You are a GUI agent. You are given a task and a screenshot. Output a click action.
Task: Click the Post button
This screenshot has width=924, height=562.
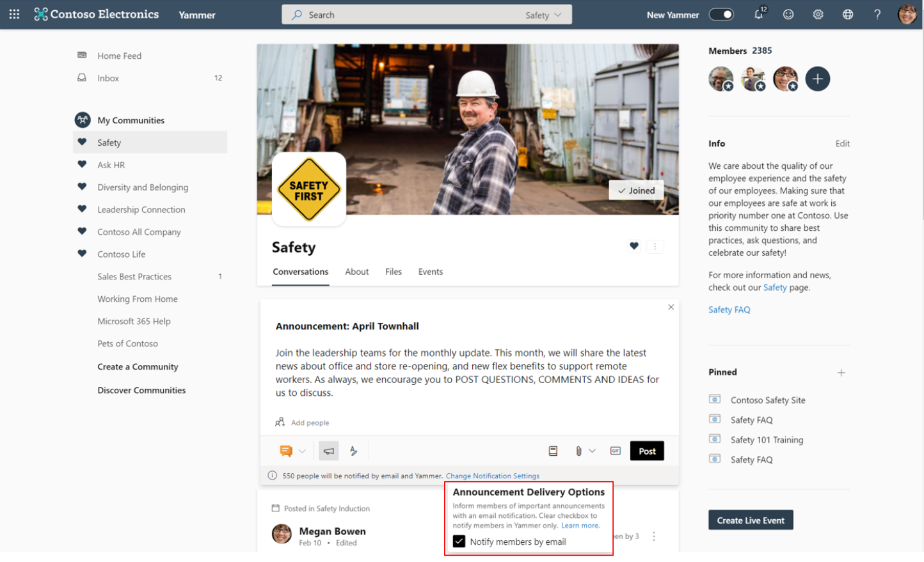pos(647,451)
